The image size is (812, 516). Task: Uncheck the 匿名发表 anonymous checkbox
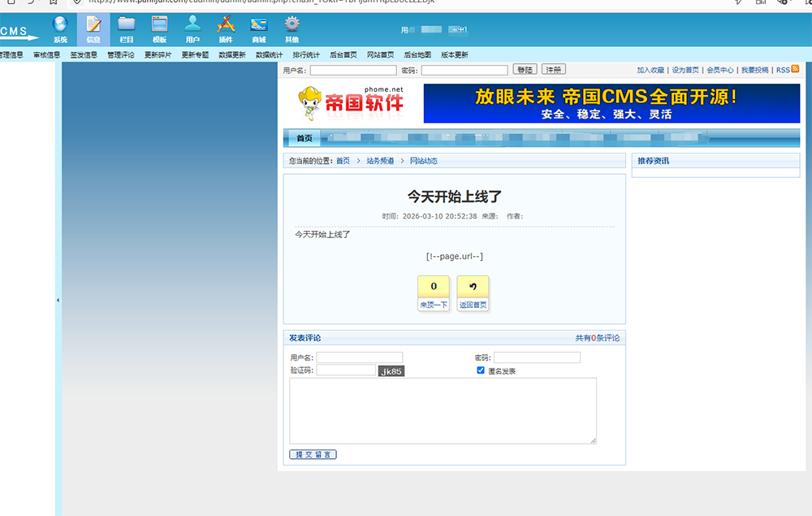point(481,371)
